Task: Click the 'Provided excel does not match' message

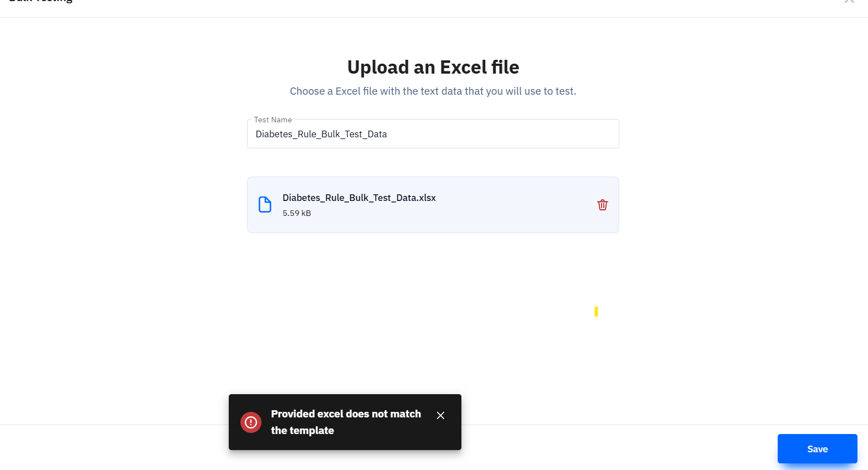Action: pos(346,414)
